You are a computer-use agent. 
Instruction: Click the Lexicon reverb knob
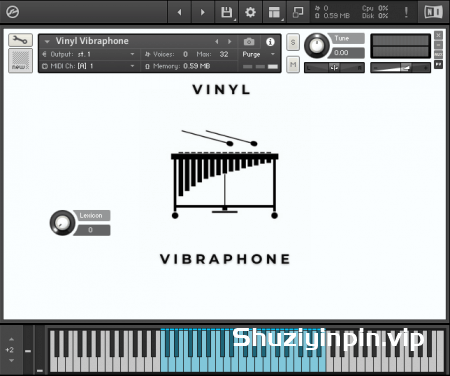tap(62, 223)
